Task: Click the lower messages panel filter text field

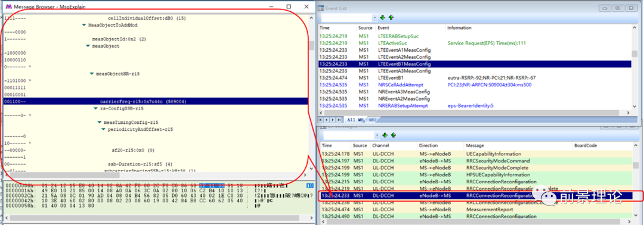Action: 349,135
